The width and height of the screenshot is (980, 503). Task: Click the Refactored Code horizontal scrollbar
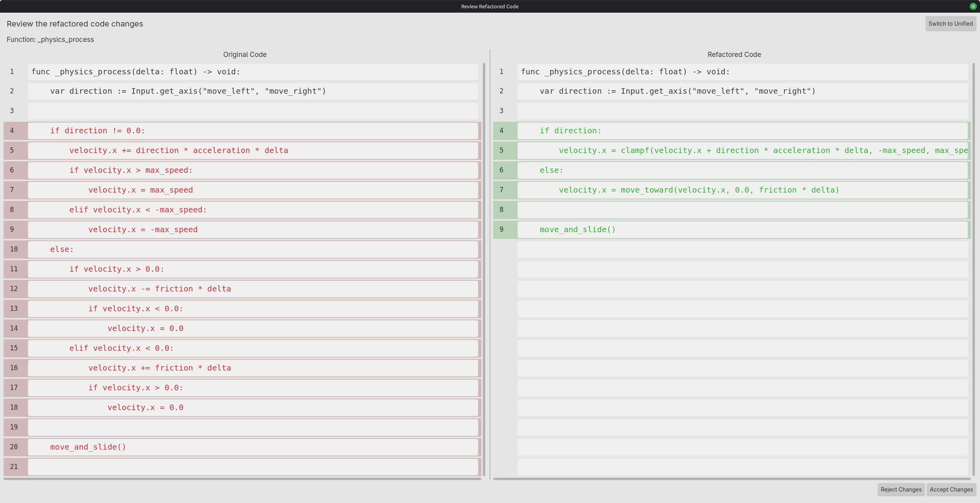[732, 479]
